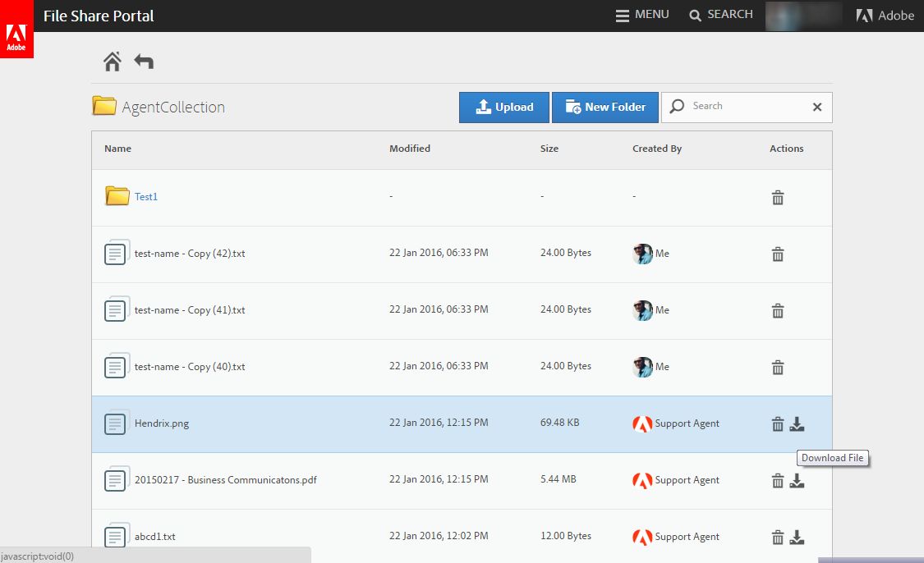Delete test-name - Copy (42).txt
The image size is (924, 563).
[x=778, y=254]
